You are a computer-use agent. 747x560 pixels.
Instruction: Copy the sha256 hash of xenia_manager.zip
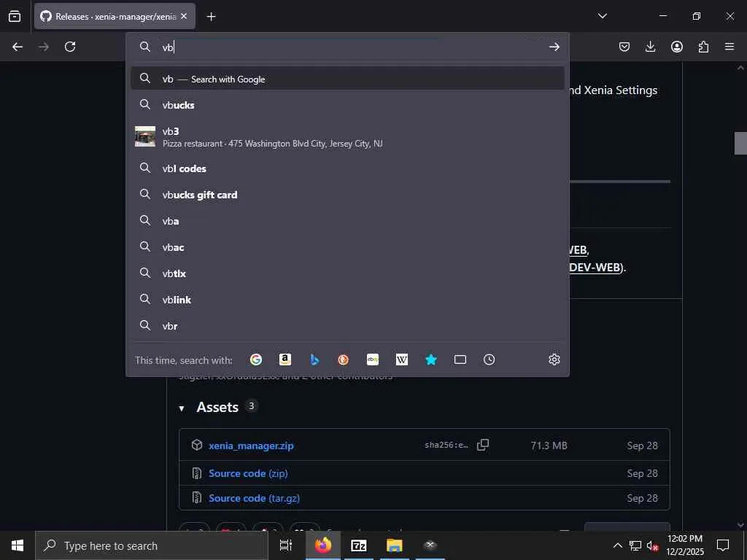[483, 445]
